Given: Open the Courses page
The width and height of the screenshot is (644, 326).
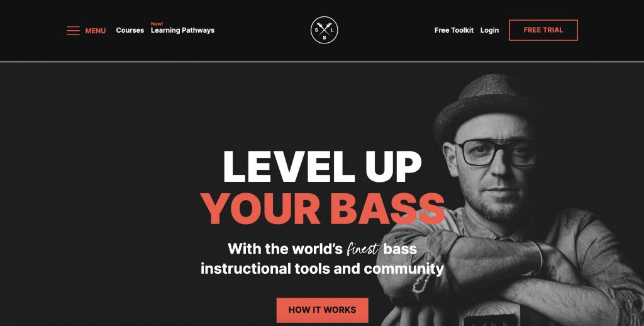Looking at the screenshot, I should [x=130, y=30].
